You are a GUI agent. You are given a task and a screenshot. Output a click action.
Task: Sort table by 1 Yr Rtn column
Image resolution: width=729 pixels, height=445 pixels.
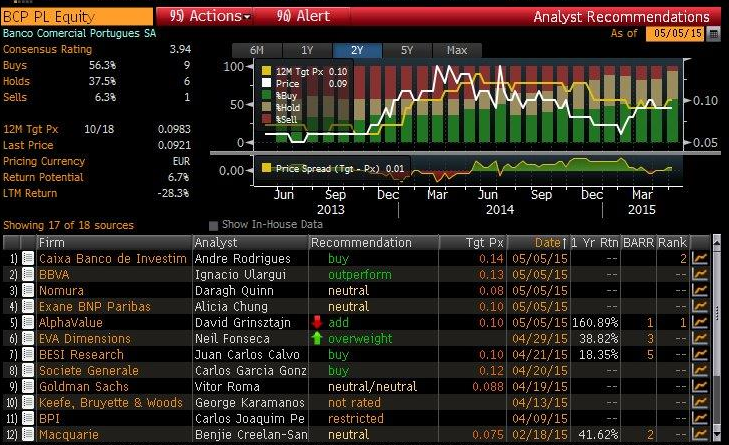pyautogui.click(x=595, y=242)
